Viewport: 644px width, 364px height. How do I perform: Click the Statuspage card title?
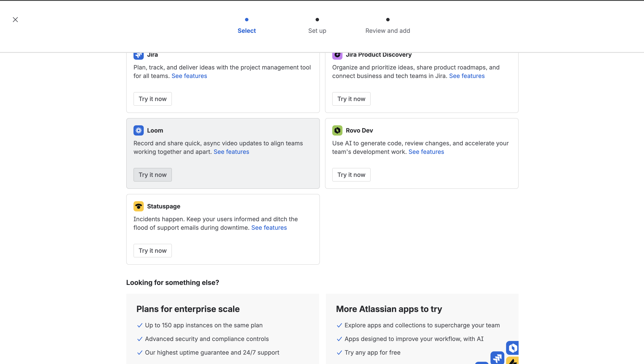coord(164,206)
